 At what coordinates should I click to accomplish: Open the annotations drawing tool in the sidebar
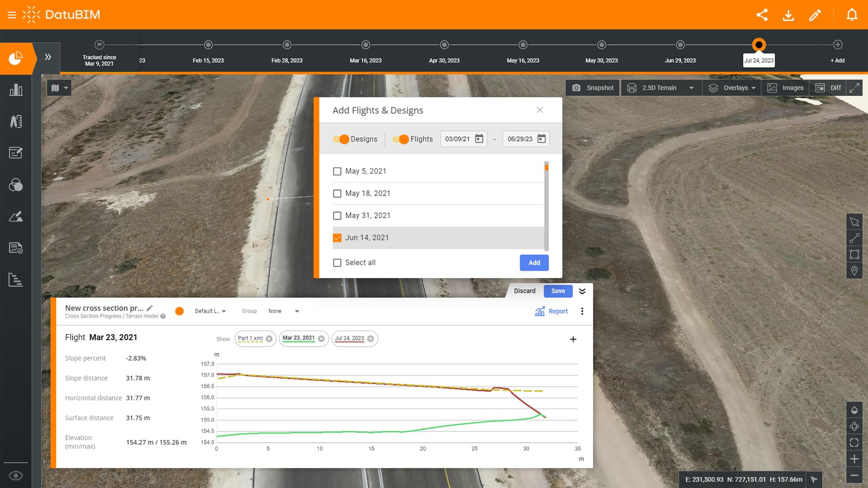coord(16,153)
